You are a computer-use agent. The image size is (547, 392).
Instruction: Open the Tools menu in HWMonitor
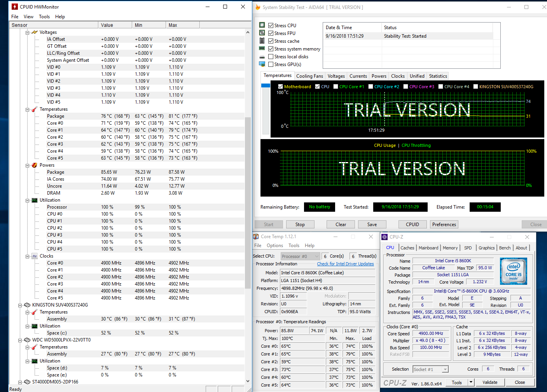click(x=44, y=17)
